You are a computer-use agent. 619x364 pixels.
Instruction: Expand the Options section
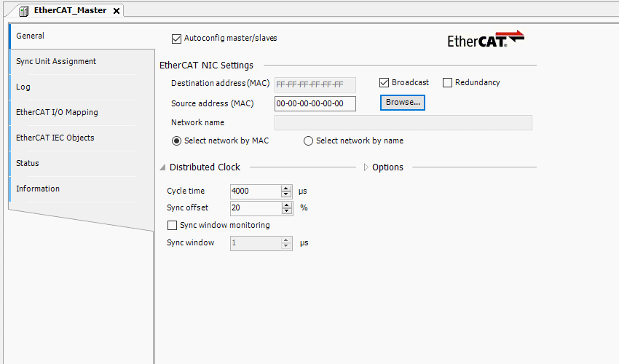366,167
